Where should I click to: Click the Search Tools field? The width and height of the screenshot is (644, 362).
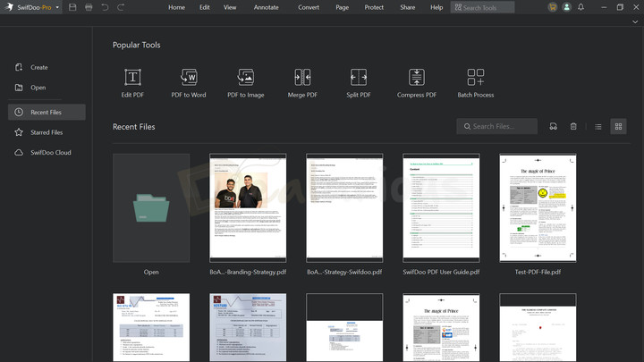(x=482, y=7)
